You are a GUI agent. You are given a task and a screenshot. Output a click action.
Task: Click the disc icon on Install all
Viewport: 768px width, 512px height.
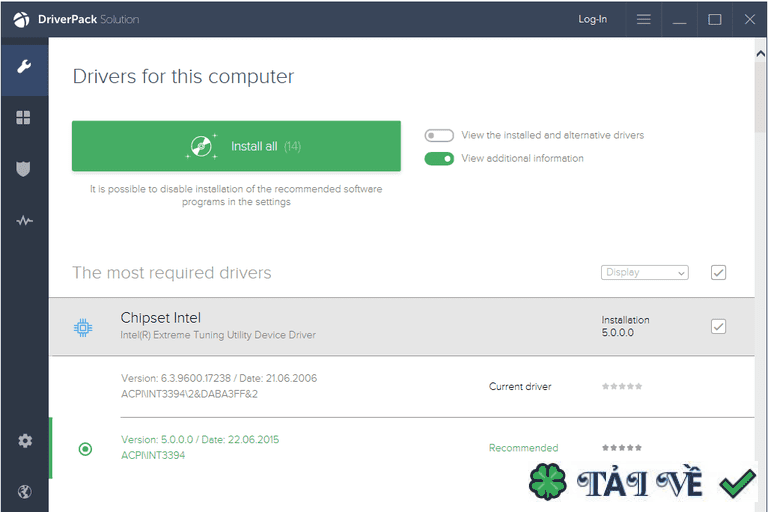[201, 146]
